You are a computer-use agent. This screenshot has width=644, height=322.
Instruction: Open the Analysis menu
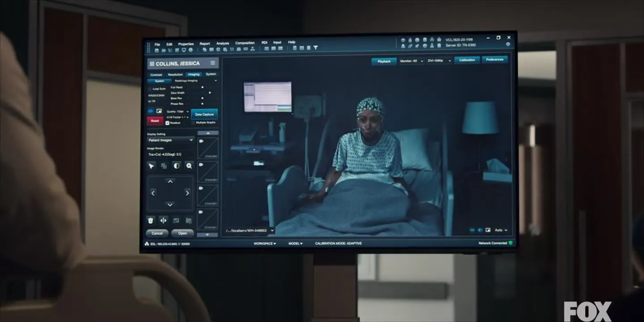[223, 44]
